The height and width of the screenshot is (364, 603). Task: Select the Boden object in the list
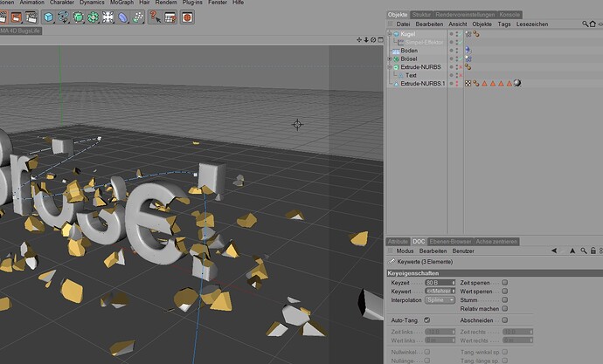(x=409, y=51)
